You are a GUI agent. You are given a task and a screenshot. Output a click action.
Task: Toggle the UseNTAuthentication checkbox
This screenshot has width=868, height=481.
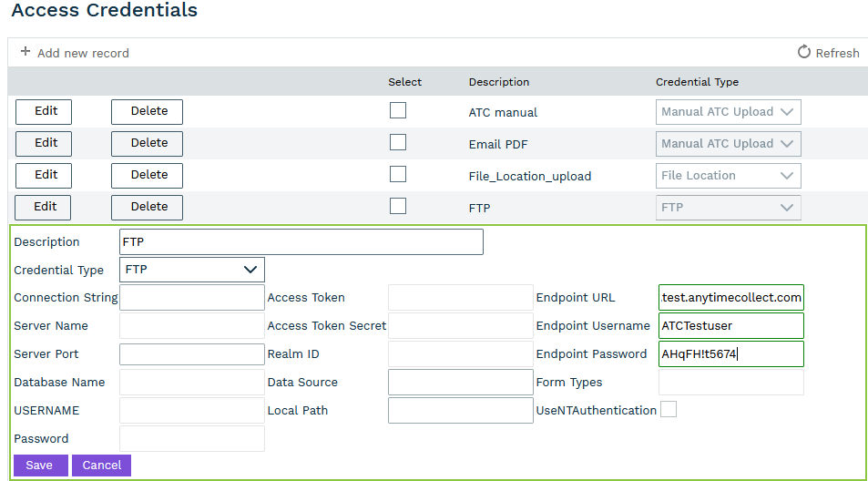[669, 410]
